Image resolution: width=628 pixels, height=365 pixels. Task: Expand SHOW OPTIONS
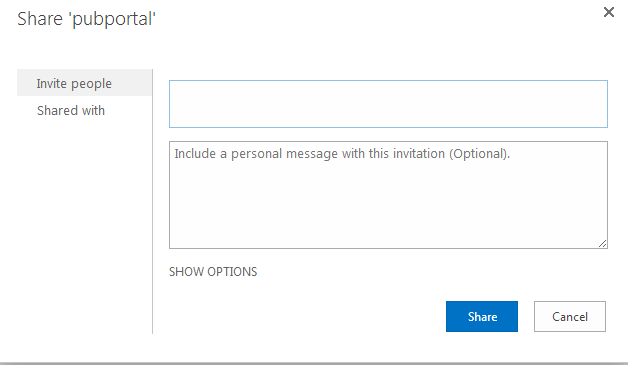click(x=213, y=272)
